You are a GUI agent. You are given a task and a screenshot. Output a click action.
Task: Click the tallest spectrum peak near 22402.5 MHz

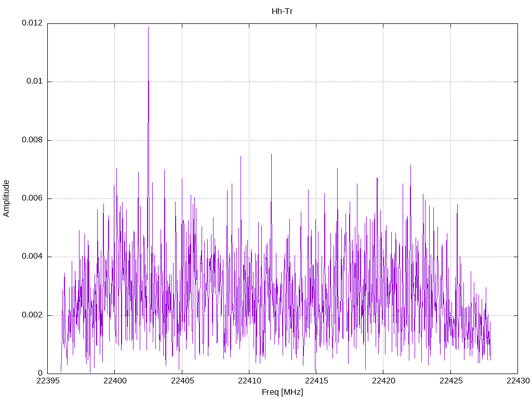(x=148, y=27)
